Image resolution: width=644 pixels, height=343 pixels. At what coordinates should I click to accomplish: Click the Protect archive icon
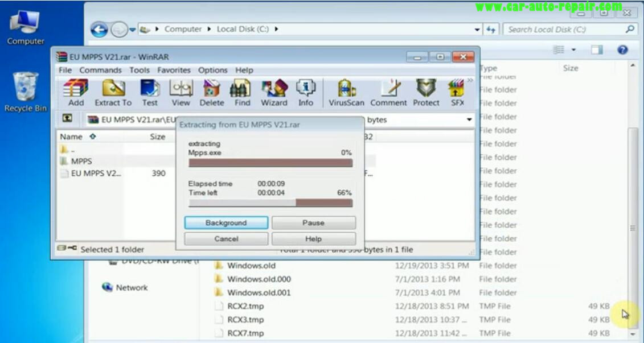click(x=426, y=93)
